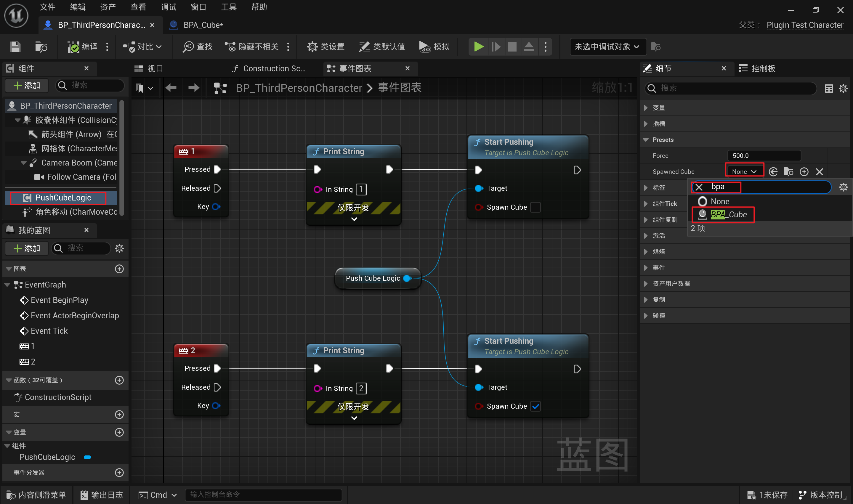
Task: Open details property matrix grid icon
Action: [828, 89]
